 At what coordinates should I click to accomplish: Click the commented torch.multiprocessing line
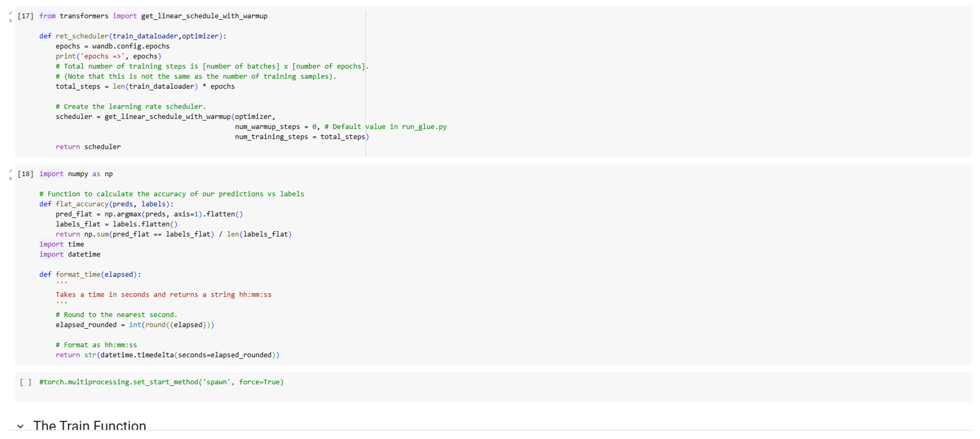click(161, 382)
